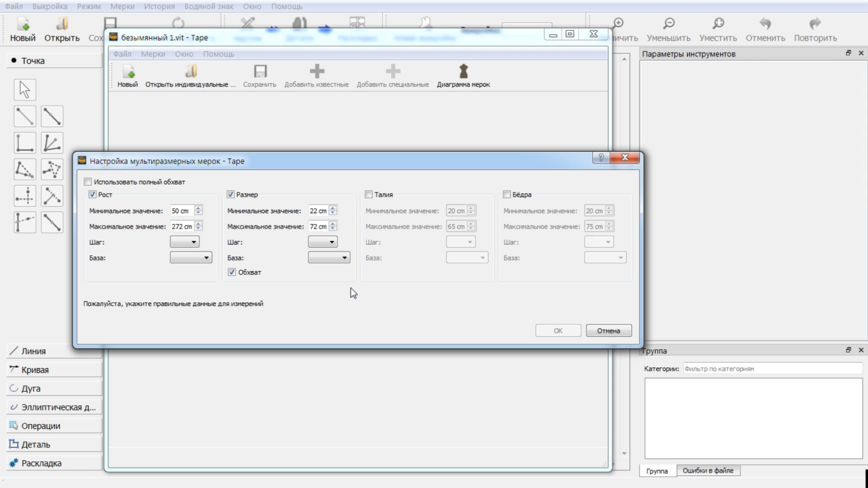Click Новый in the Tape toolbar
This screenshot has width=868, height=488.
coord(128,76)
